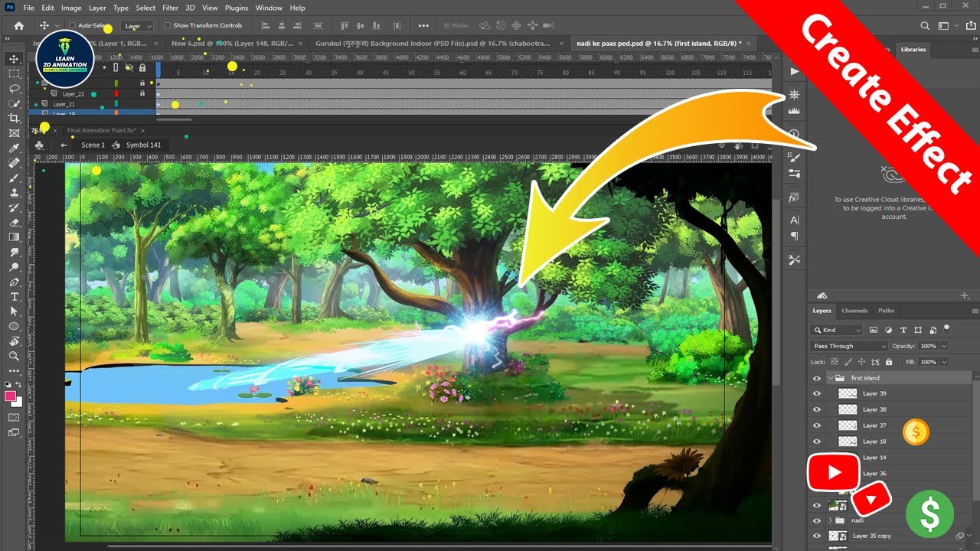Switch to the Paths tab
Viewport: 980px width, 551px height.
(x=886, y=311)
